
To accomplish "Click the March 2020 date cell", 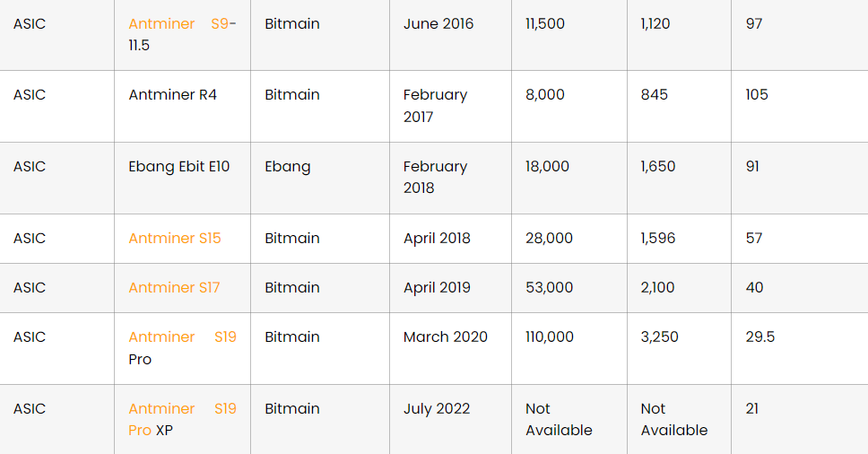I will click(x=445, y=337).
